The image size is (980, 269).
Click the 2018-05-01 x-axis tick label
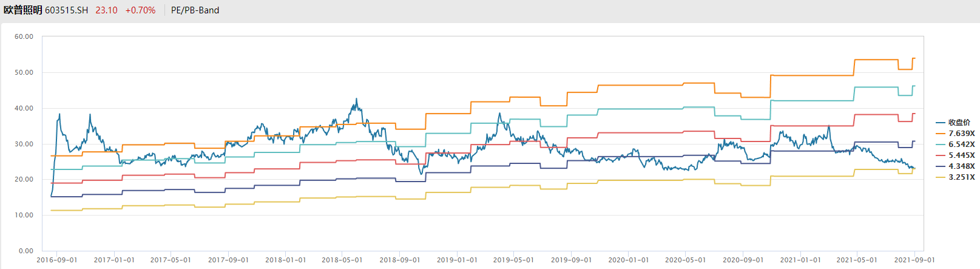pos(342,260)
